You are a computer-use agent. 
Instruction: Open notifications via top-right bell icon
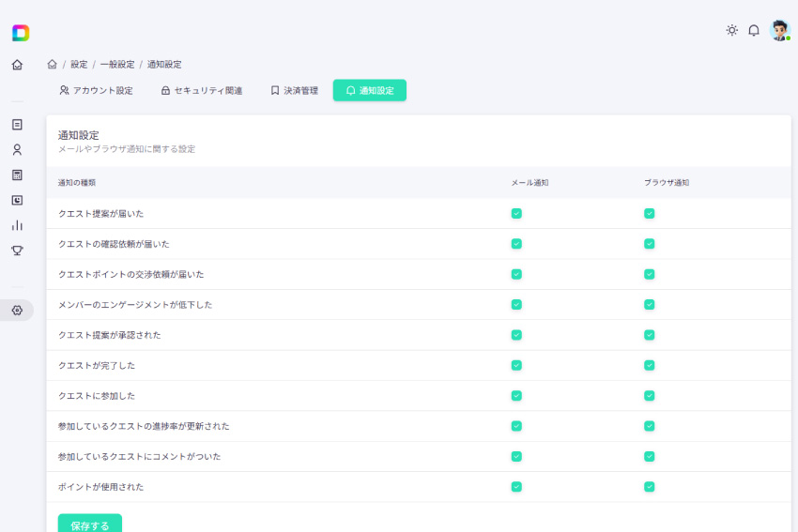coord(754,30)
